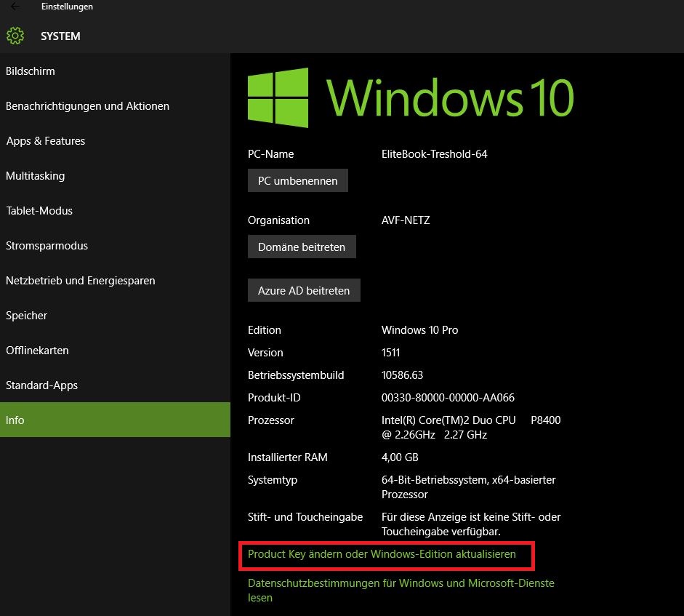
Task: Click the PC name EliteBook-Treshold-64
Action: (434, 154)
